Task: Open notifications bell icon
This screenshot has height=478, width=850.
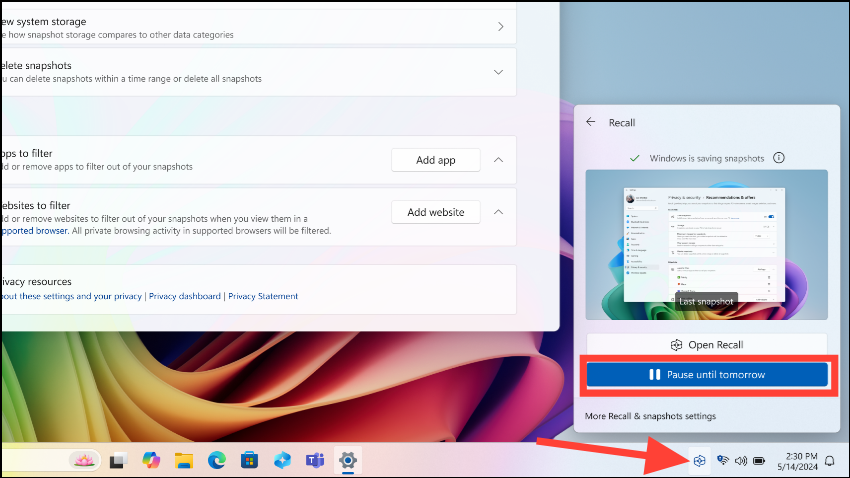Action: coord(829,461)
